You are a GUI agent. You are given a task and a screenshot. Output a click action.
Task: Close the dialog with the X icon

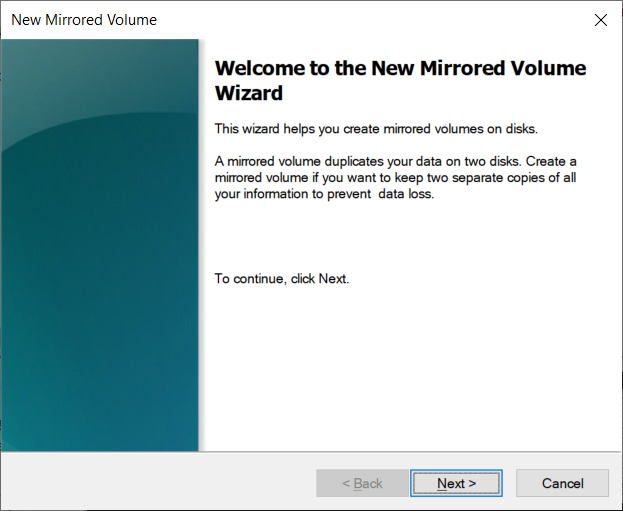(x=601, y=20)
